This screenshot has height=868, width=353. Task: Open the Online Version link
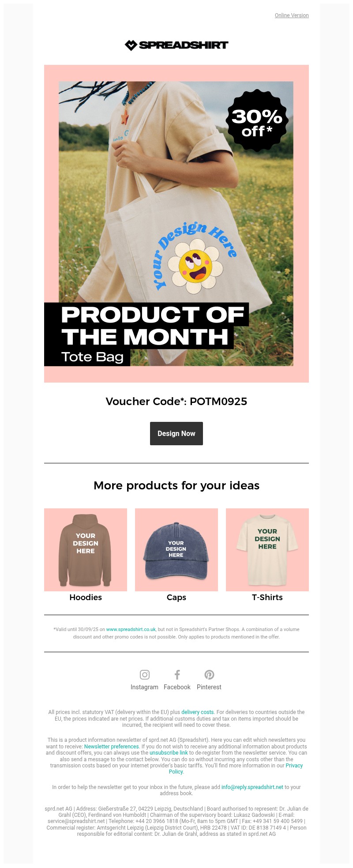[292, 15]
